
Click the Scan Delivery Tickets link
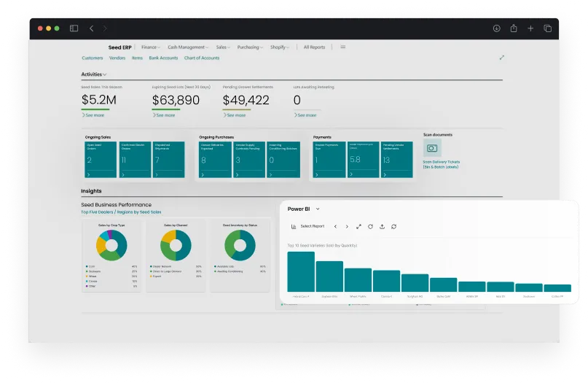click(x=441, y=162)
